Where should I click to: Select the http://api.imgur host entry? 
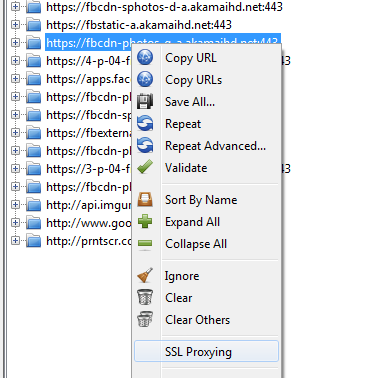[x=89, y=205]
